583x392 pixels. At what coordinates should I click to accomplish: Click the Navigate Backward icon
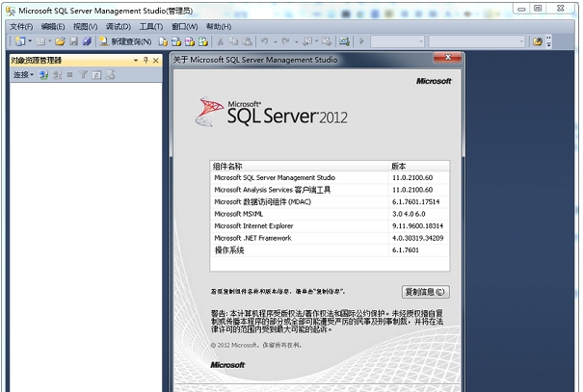point(307,41)
